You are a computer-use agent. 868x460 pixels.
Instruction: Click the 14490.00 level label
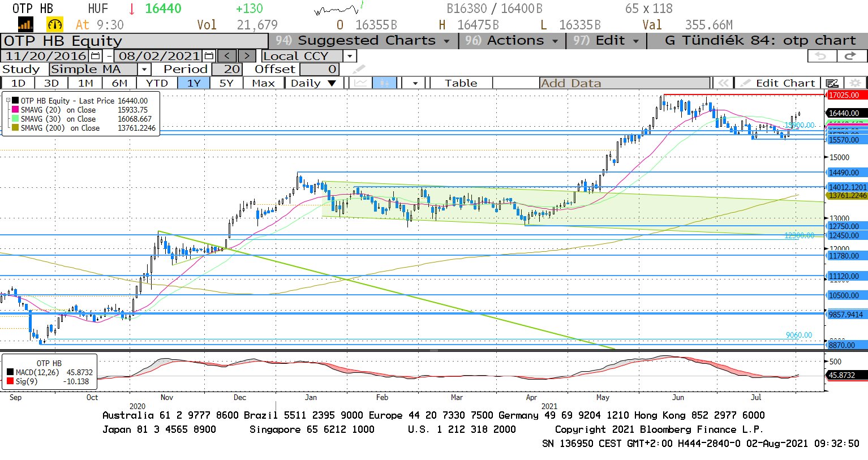pyautogui.click(x=846, y=173)
